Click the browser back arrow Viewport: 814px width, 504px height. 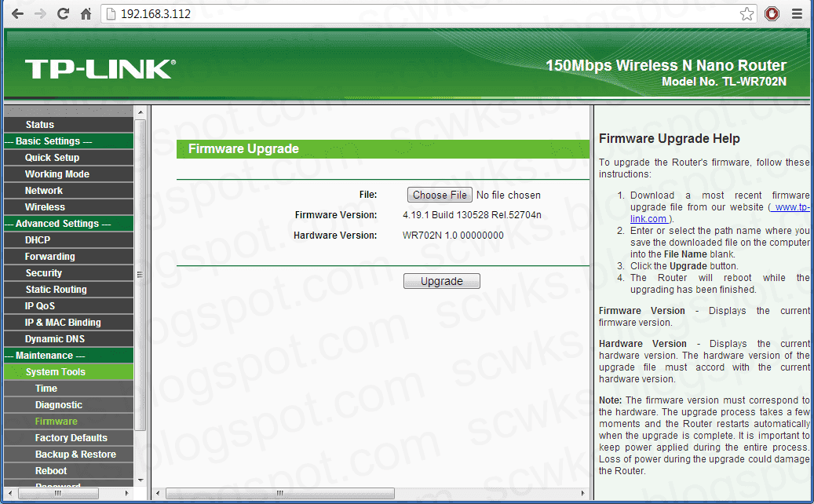[16, 13]
